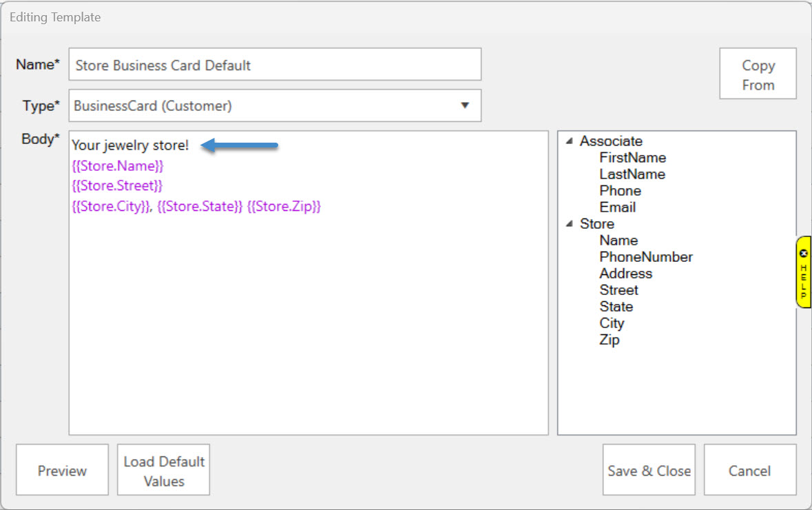The image size is (812, 510).
Task: Pick the Store Address field
Action: coord(625,274)
